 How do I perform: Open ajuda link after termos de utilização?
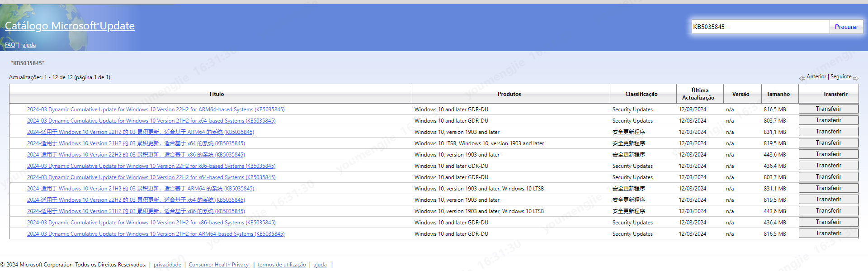point(320,265)
